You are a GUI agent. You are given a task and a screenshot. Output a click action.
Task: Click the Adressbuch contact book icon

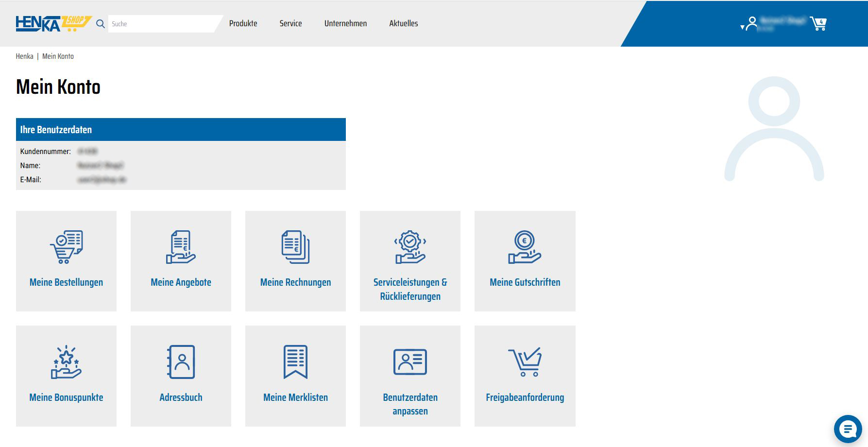tap(181, 362)
